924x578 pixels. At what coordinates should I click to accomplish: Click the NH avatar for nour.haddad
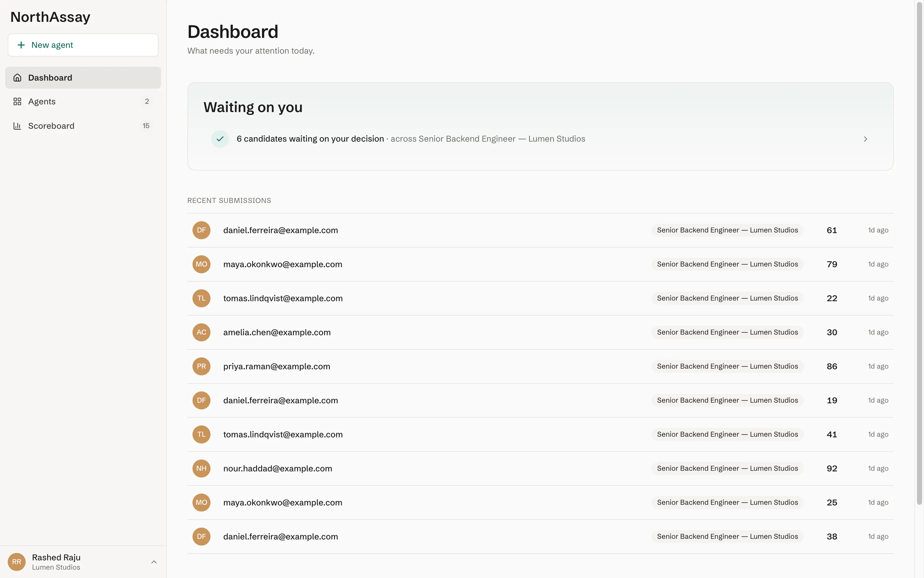coord(201,468)
